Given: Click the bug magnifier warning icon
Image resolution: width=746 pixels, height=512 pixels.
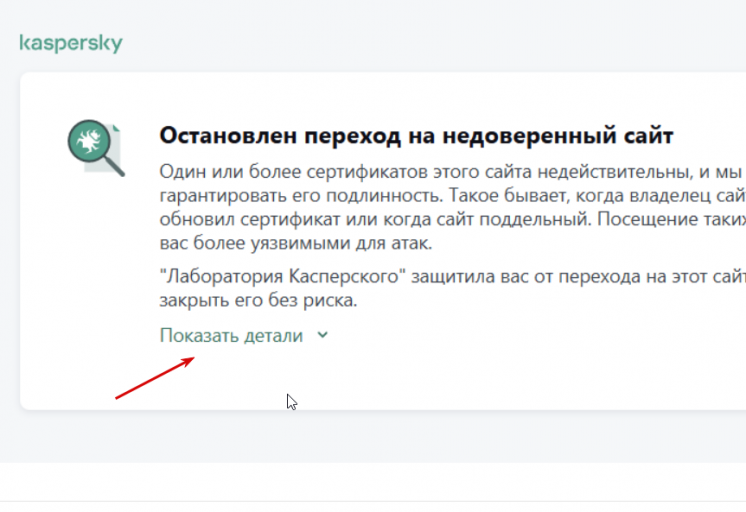Looking at the screenshot, I should coord(96,148).
